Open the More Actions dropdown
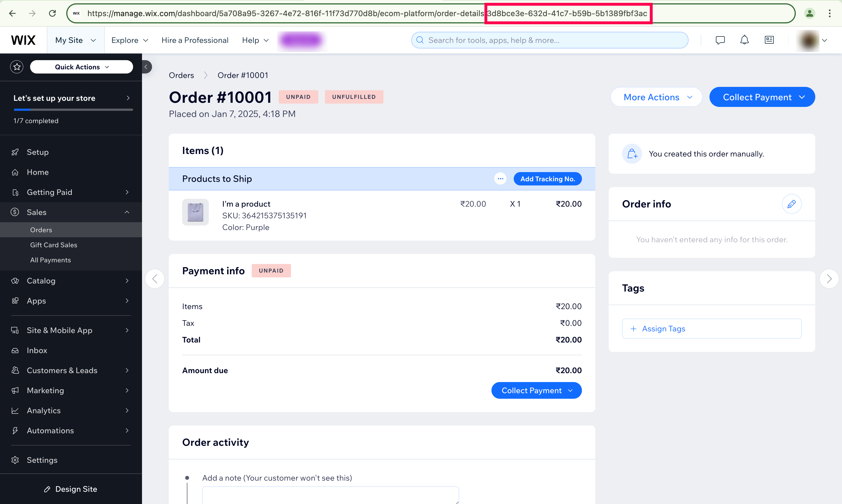Screen dimensions: 842x504 click(656, 97)
